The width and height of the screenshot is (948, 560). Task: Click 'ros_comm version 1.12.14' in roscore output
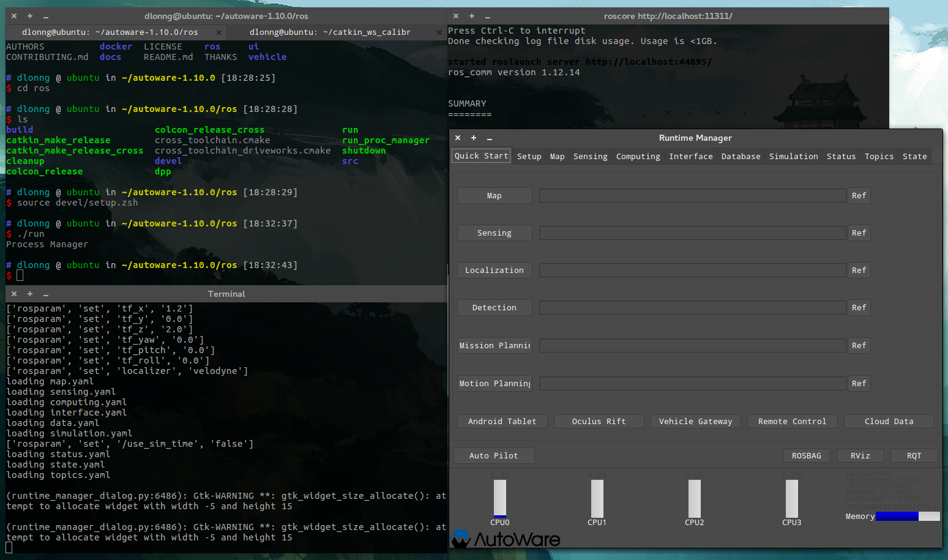click(x=514, y=72)
